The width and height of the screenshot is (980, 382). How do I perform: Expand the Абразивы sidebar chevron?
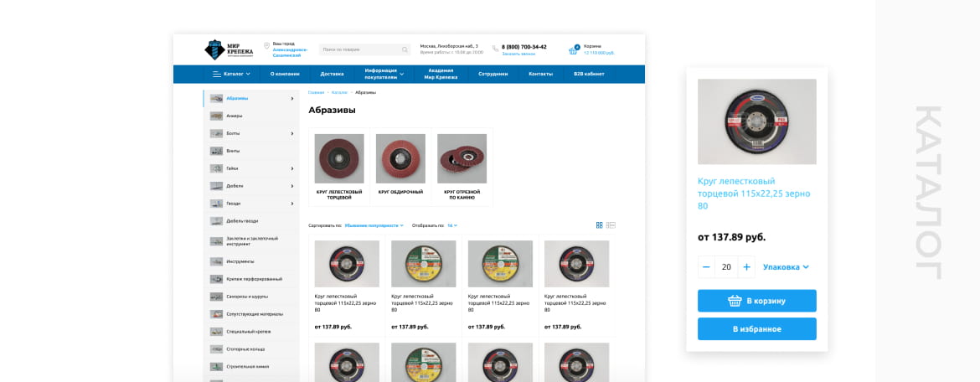point(291,98)
